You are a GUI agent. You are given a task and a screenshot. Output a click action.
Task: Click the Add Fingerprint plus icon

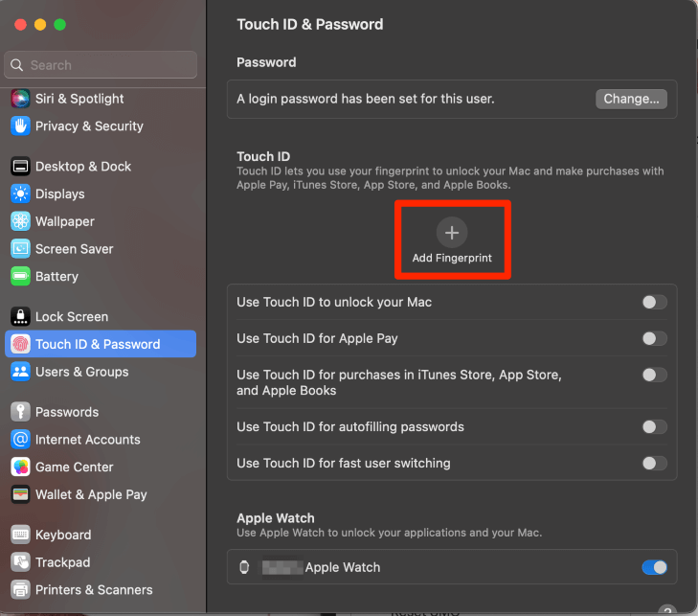tap(452, 232)
